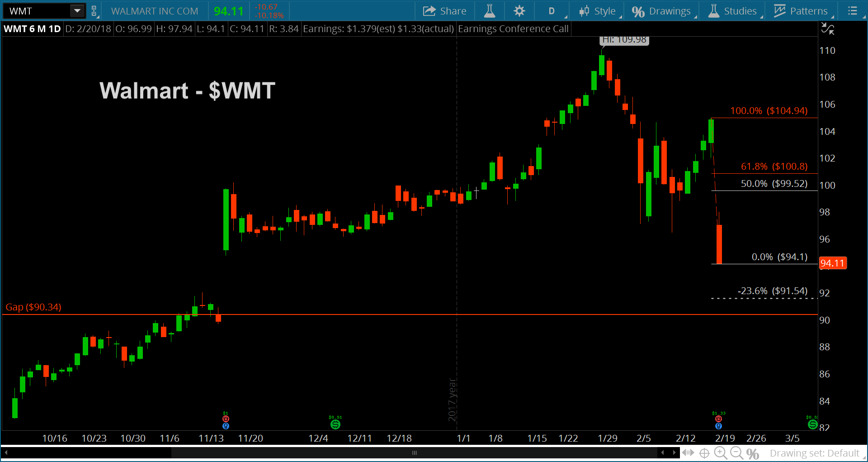Click the March green dividend icon

point(812,424)
